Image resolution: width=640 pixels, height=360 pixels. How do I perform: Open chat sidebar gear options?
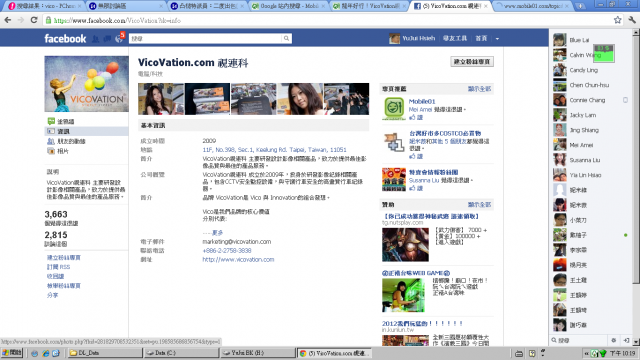(613, 340)
